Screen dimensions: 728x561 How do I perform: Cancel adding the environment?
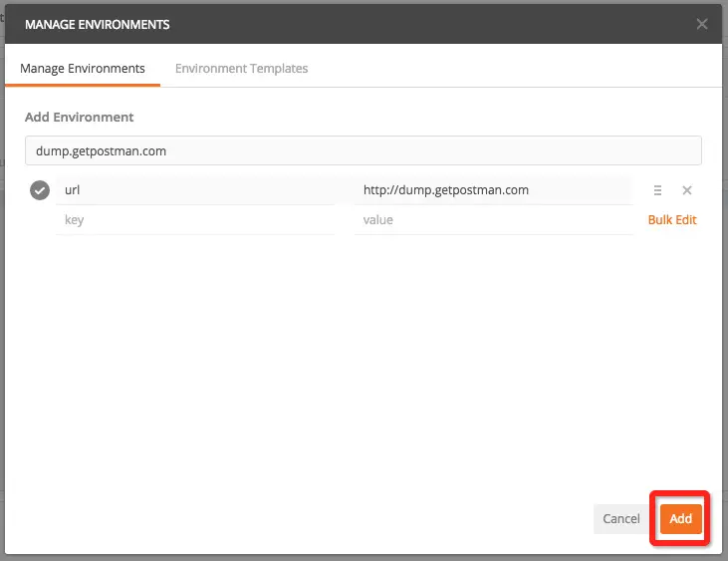pos(620,518)
